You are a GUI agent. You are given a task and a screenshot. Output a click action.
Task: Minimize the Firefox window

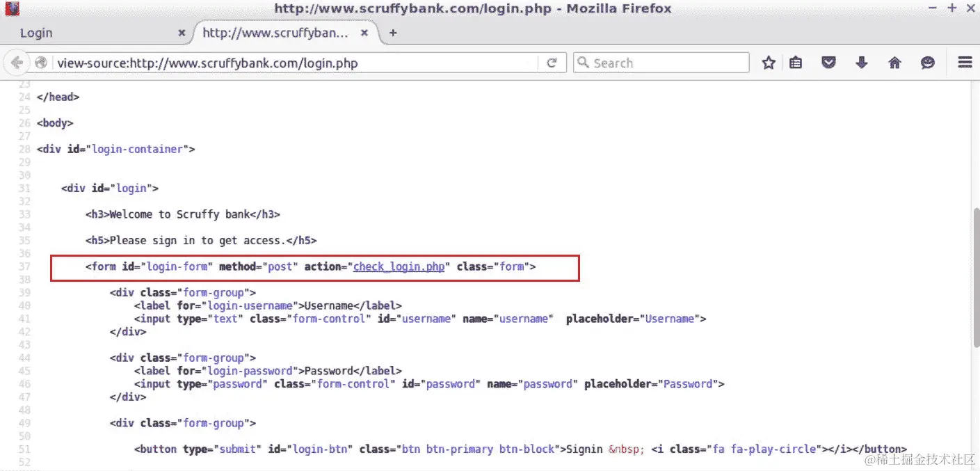coord(933,8)
